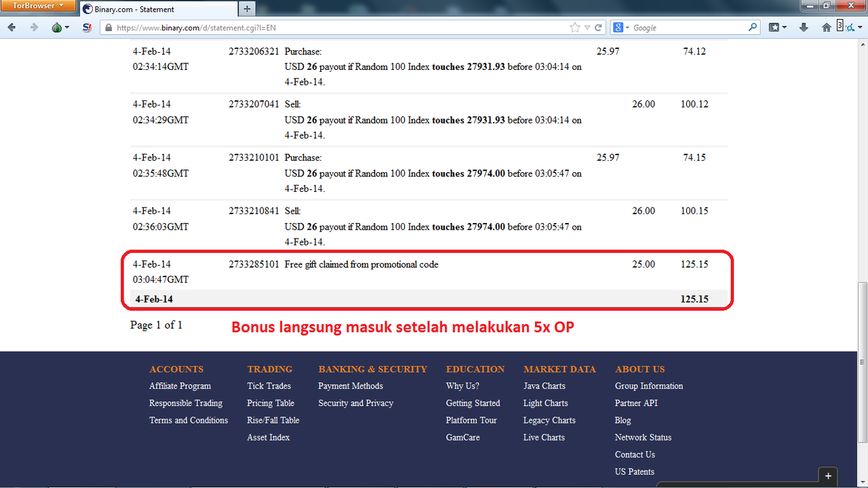Open the Torbutton onion icon

(x=57, y=28)
